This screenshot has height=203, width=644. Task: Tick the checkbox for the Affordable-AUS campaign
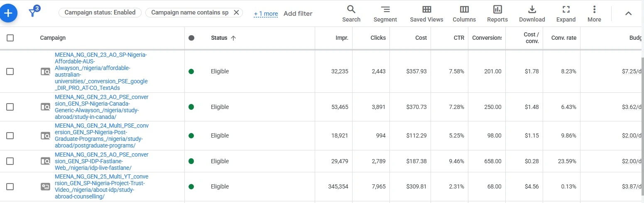tap(10, 71)
